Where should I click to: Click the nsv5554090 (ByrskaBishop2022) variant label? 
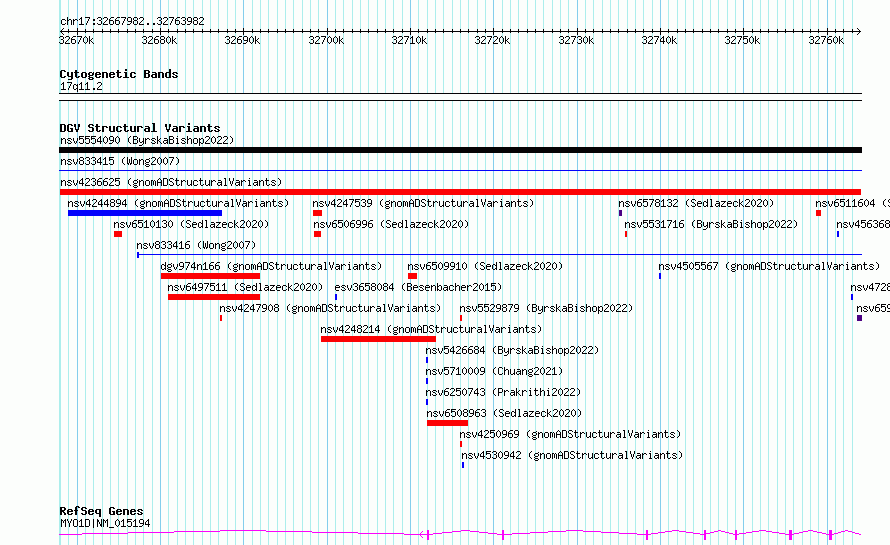point(147,140)
